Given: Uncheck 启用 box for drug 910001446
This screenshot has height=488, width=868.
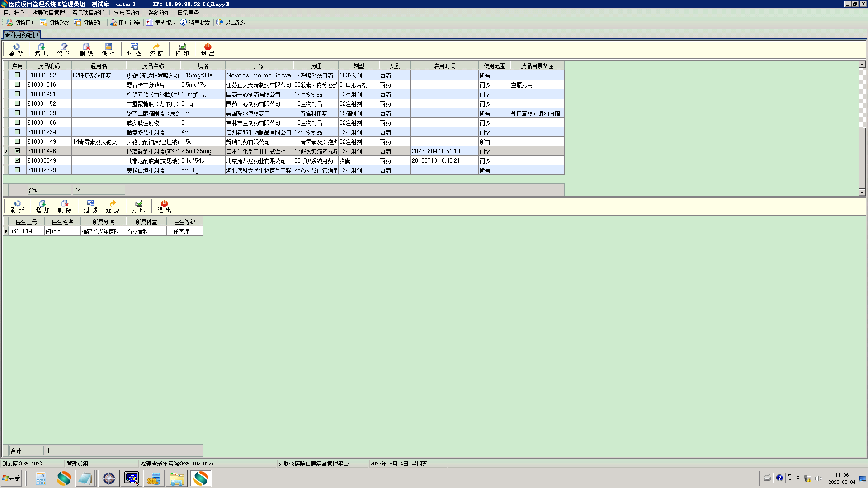Looking at the screenshot, I should coord(17,151).
